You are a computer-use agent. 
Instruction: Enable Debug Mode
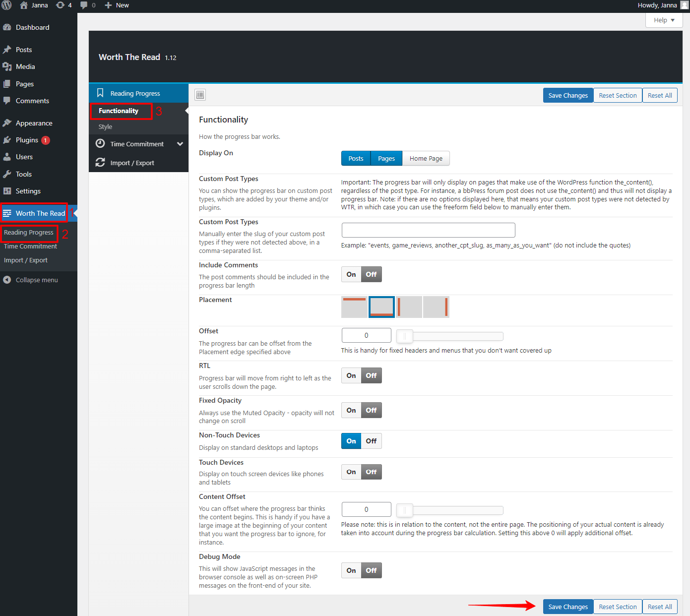pyautogui.click(x=351, y=570)
